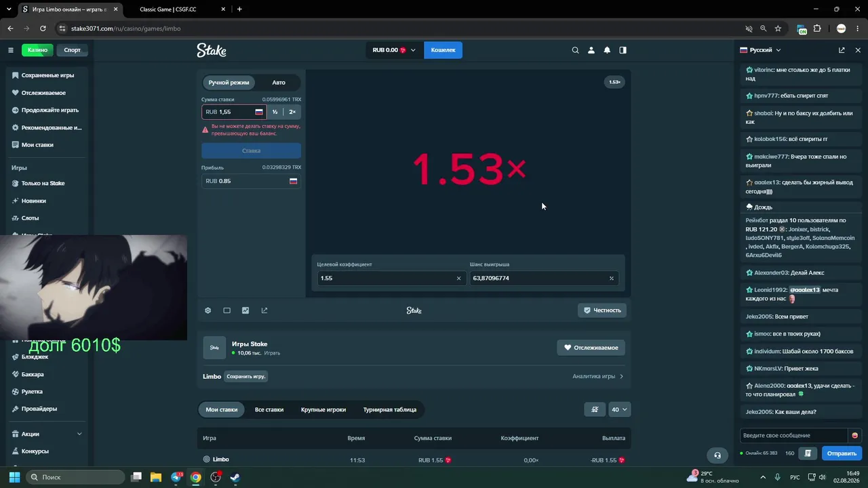Bookmark this page with star icon
Screen dimensions: 868x488
tap(778, 28)
